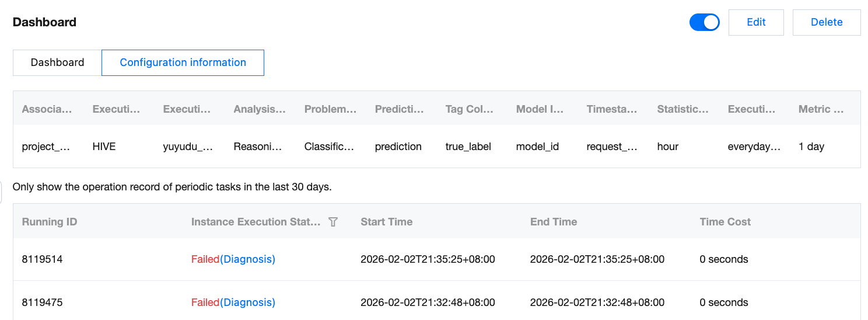The width and height of the screenshot is (868, 320).
Task: Select the Configuration information tab
Action: point(183,62)
